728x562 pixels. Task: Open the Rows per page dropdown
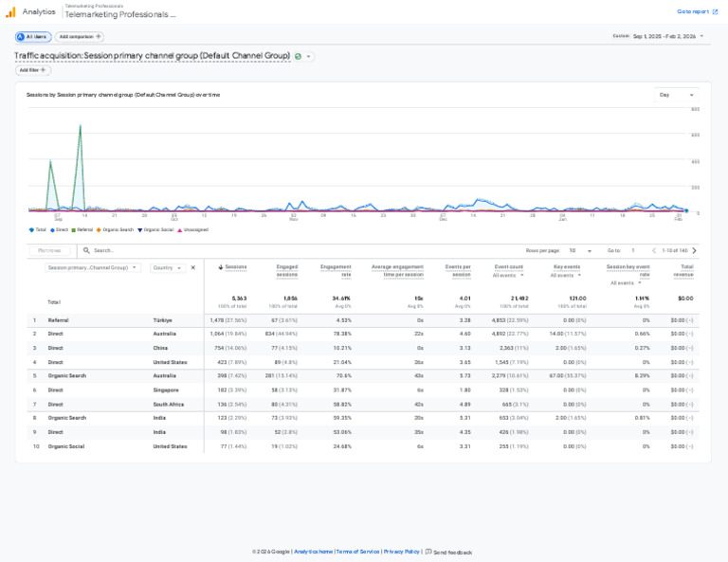click(580, 250)
